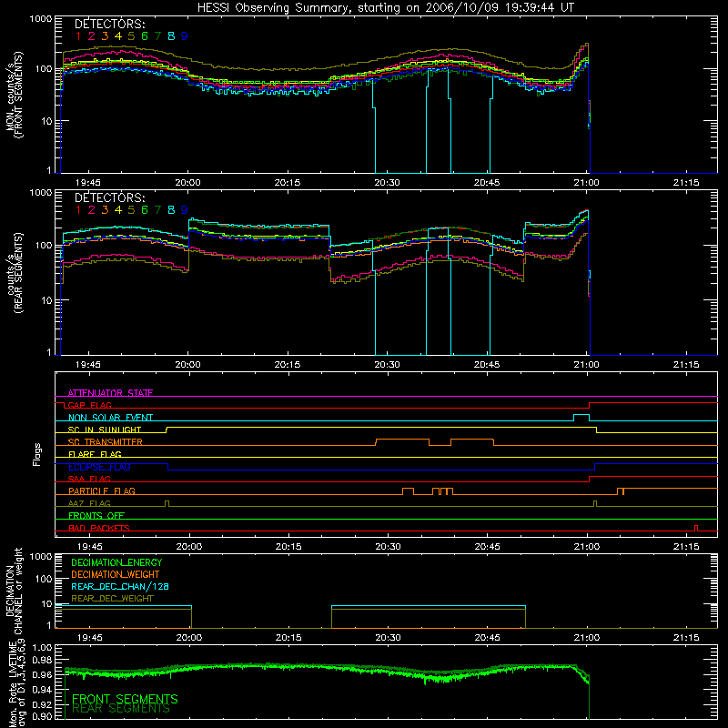Click the '1.00' y-tick of the livetime plot
Viewport: 728px width, 728px height.
coord(42,647)
